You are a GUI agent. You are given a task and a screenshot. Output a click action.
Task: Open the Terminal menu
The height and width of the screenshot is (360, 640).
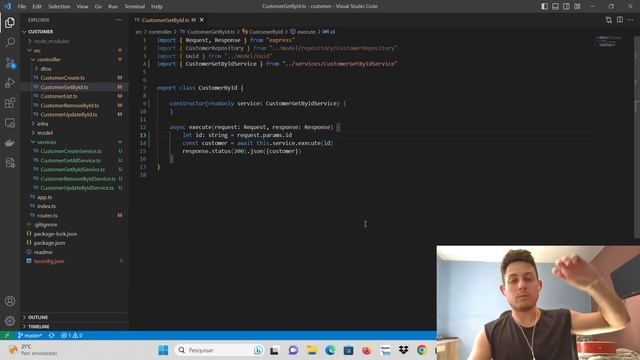coord(134,7)
